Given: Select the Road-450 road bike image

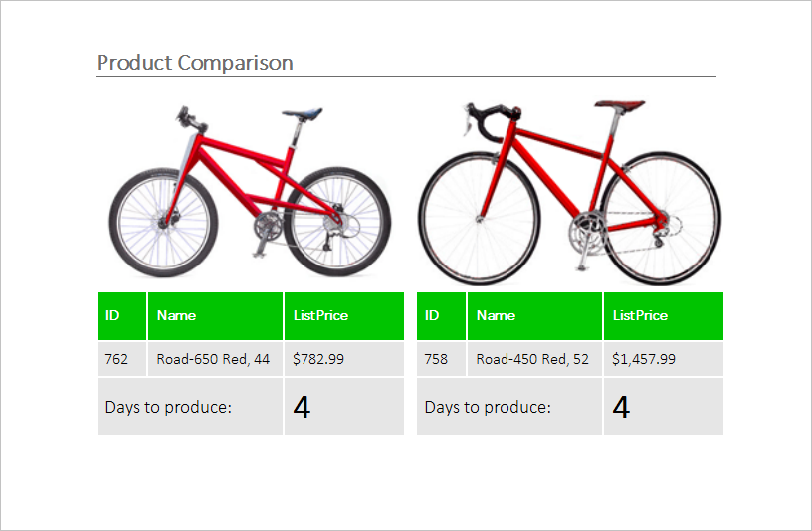Looking at the screenshot, I should coord(569,193).
